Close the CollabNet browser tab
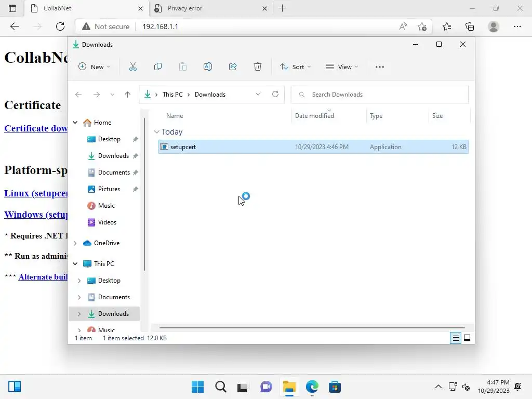 (x=140, y=8)
